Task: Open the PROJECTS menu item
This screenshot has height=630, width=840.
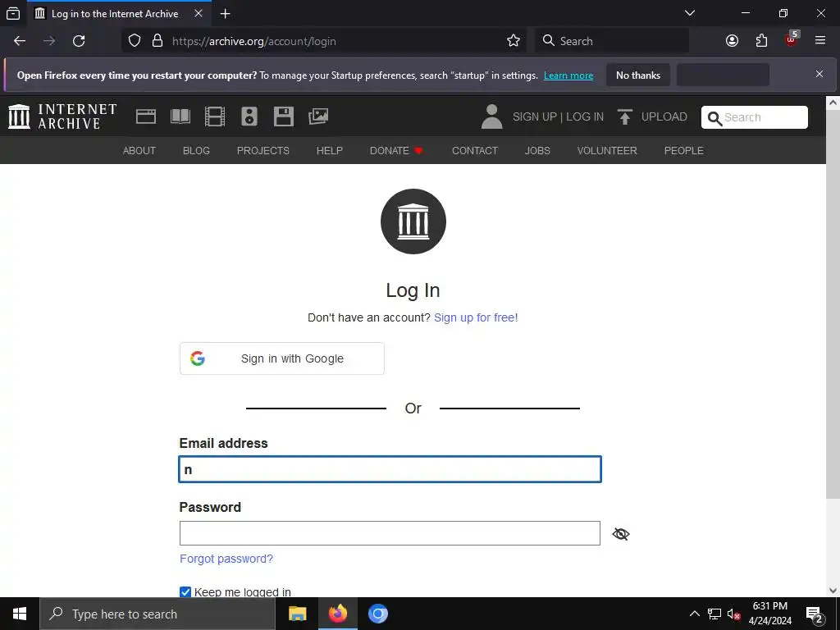Action: click(x=263, y=151)
